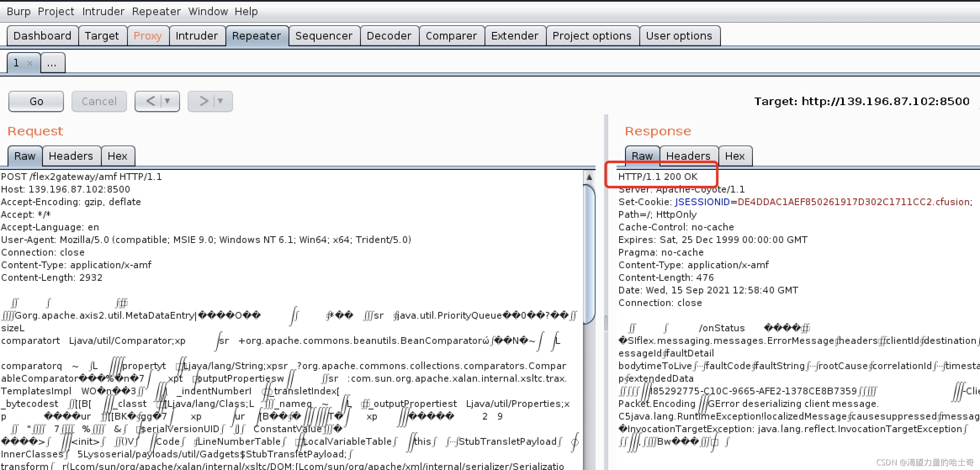Switch to the Intruder tool tab
Screen dimensions: 980x470
(x=197, y=36)
